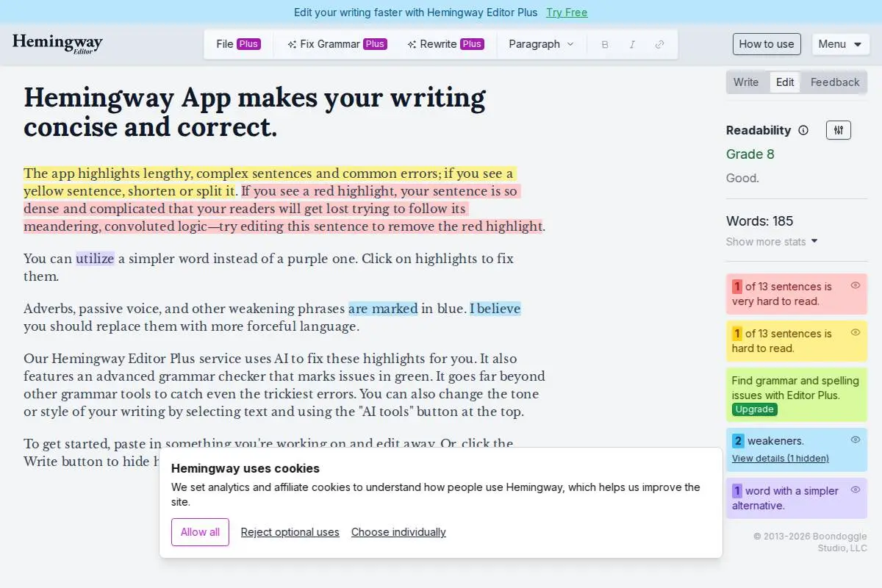Image resolution: width=882 pixels, height=588 pixels.
Task: Apply italic formatting with the I icon
Action: coord(632,44)
